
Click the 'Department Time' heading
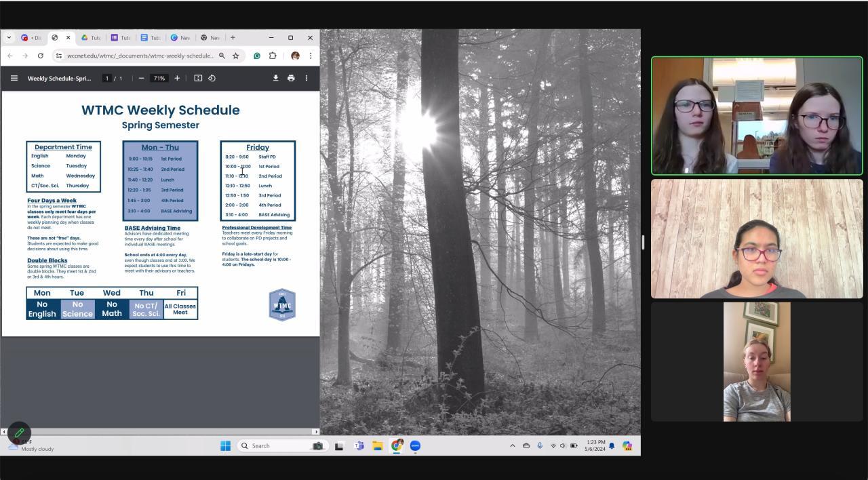(63, 147)
